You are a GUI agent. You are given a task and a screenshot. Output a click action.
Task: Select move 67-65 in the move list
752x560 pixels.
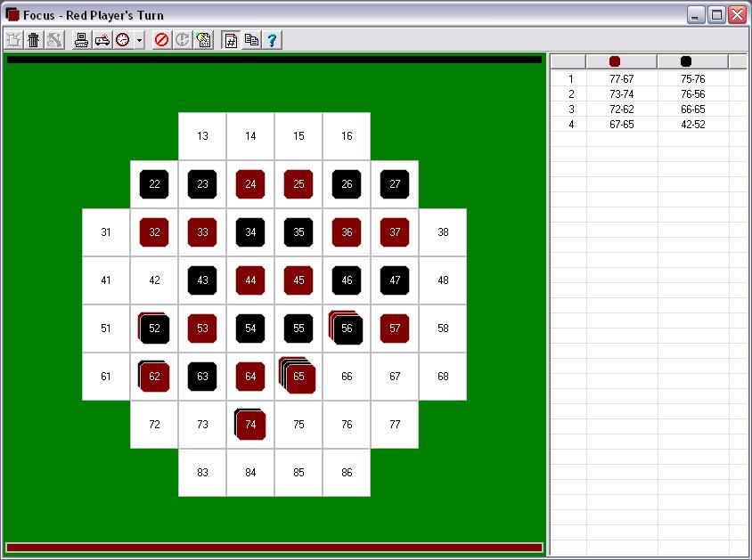click(622, 125)
